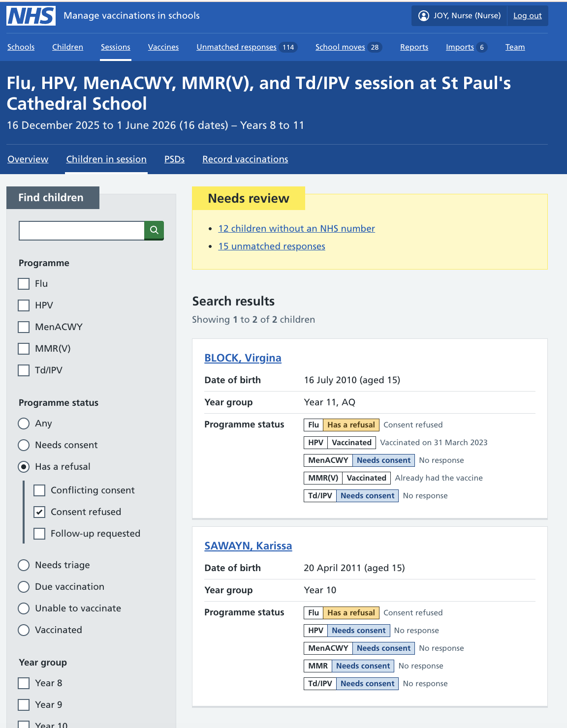Switch to Record vaccinations tab
The height and width of the screenshot is (728, 567).
coord(245,159)
